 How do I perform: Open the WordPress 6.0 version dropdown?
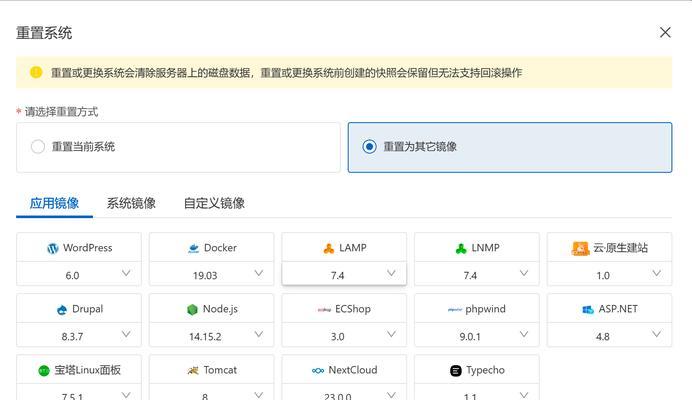click(x=79, y=274)
